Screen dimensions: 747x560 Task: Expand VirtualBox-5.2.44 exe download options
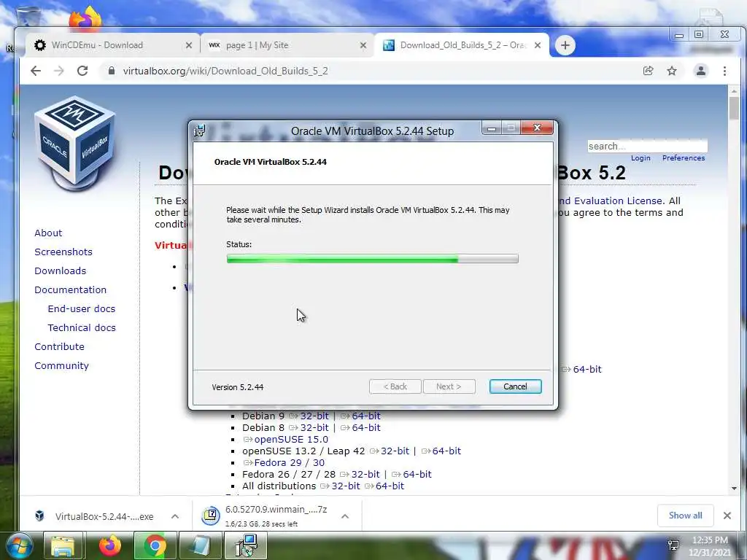(175, 516)
